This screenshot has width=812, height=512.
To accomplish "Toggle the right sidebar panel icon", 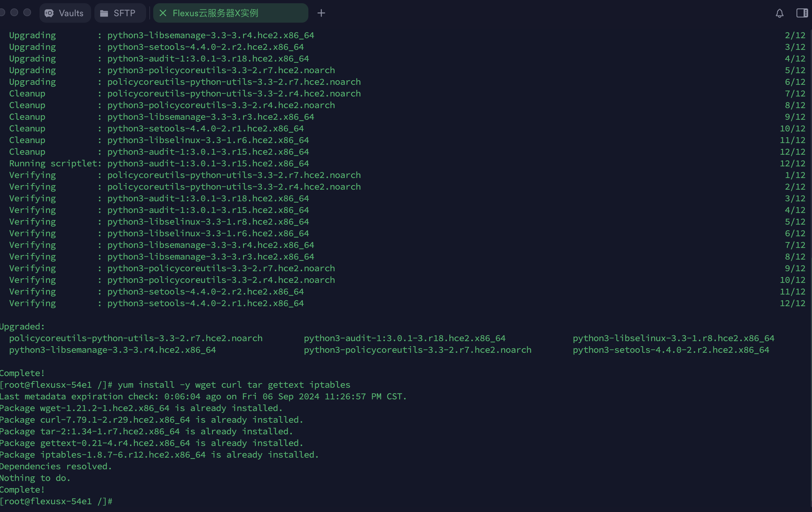I will point(802,13).
